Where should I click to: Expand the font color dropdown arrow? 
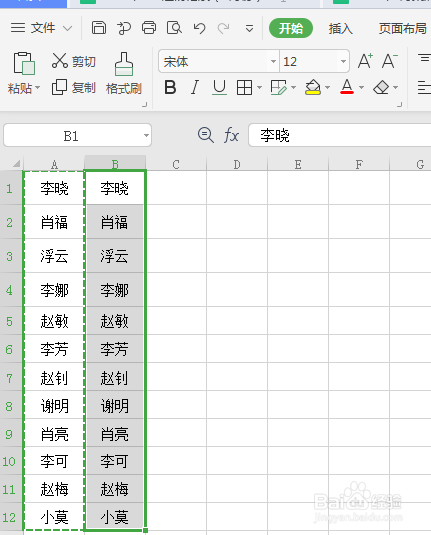[362, 88]
